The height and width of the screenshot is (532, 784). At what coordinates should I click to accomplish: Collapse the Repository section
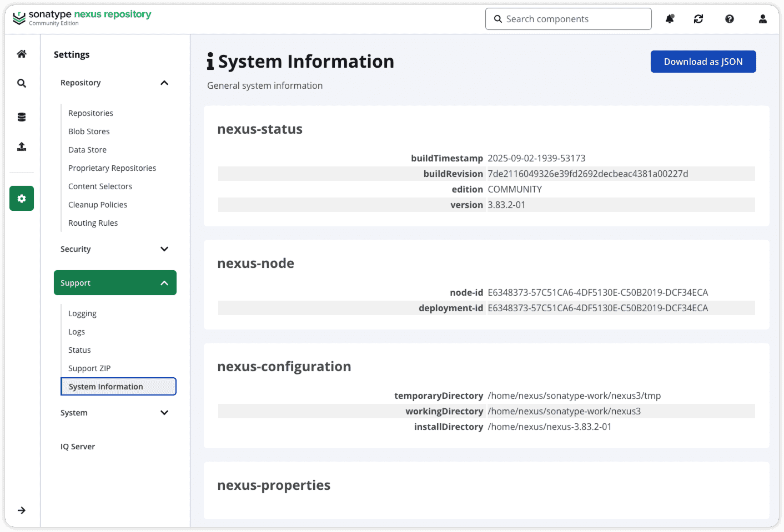coord(164,83)
